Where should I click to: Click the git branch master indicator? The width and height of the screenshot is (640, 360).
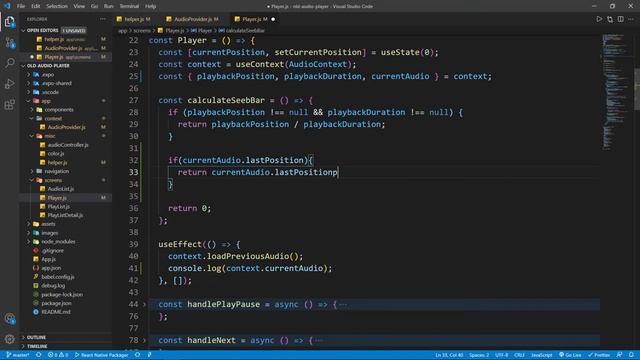click(x=18, y=355)
